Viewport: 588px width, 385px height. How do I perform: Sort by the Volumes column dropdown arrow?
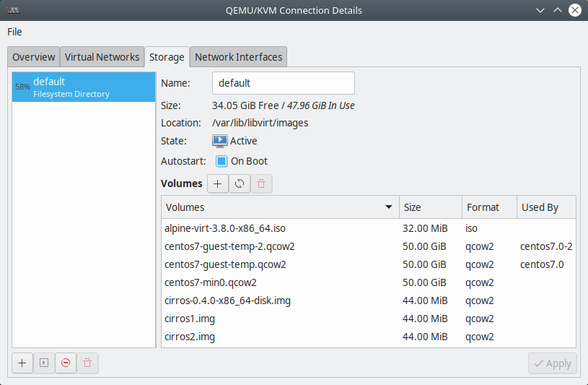389,207
